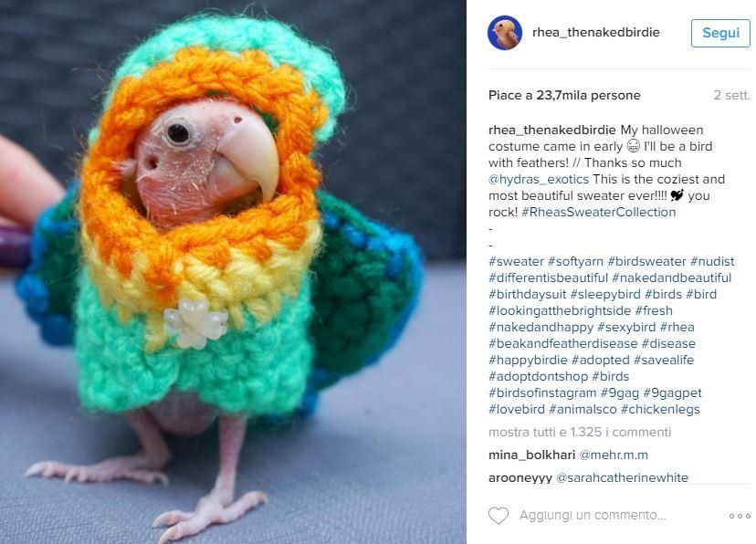Click the bird in sweater photo
This screenshot has height=544, width=756.
tap(233, 272)
